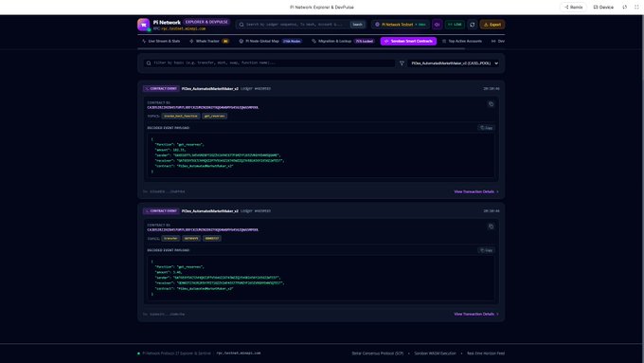
Task: Click the Remix button in top bar
Action: [573, 7]
